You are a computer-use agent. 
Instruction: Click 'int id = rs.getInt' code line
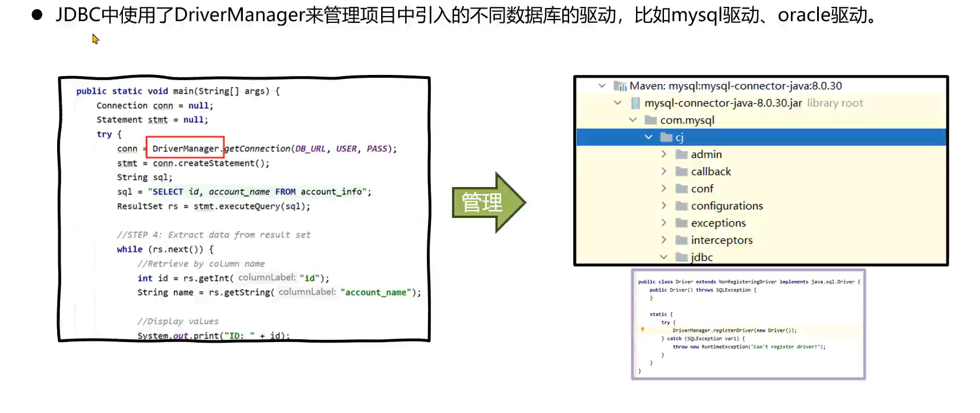coord(233,278)
